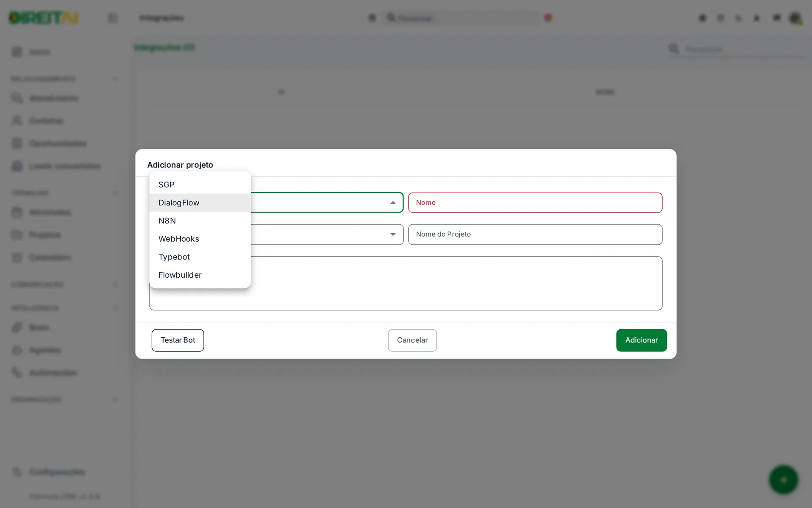Collapse the open type dropdown arrow
Viewport: 812px width, 508px height.
(x=393, y=203)
